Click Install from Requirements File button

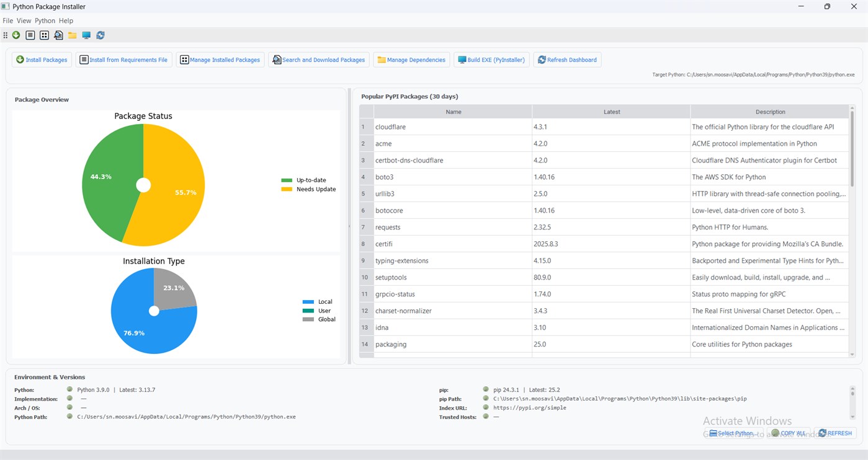pyautogui.click(x=124, y=60)
